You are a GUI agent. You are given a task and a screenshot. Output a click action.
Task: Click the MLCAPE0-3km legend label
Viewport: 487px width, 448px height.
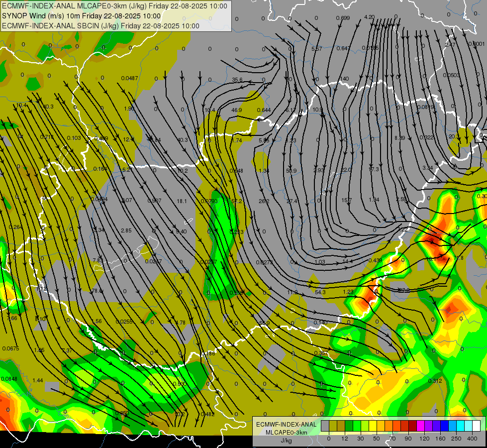286,433
